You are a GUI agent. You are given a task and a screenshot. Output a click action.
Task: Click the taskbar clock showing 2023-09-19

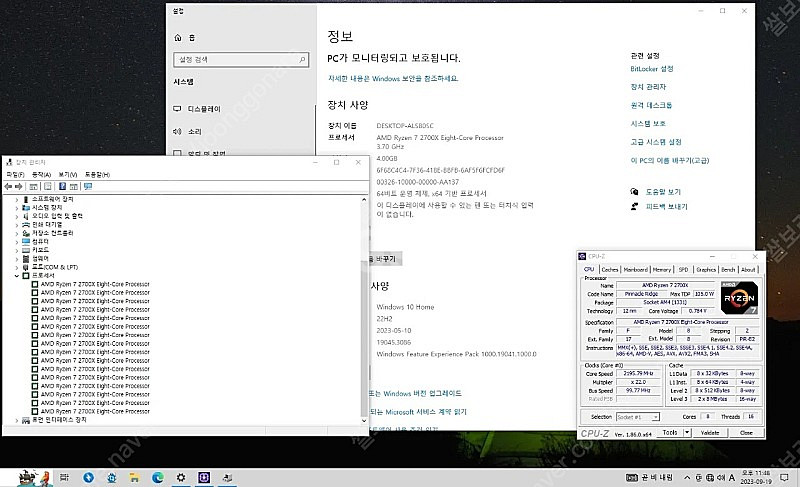coord(756,477)
